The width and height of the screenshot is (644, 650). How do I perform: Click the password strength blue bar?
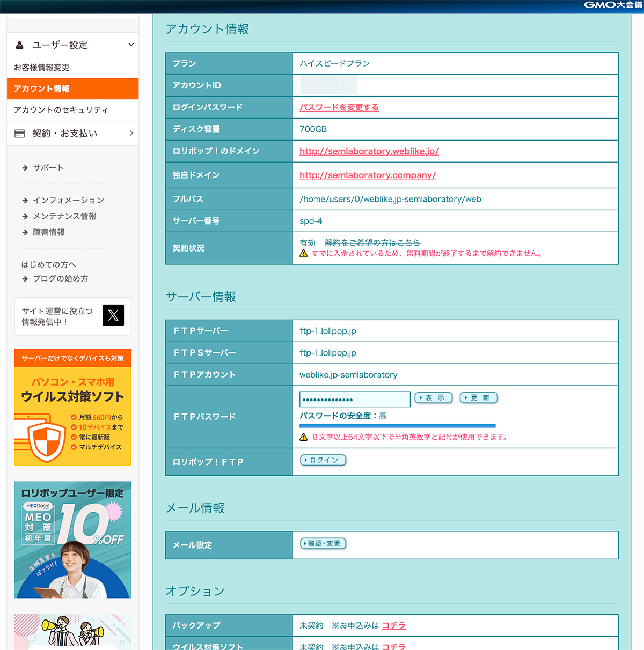click(397, 426)
